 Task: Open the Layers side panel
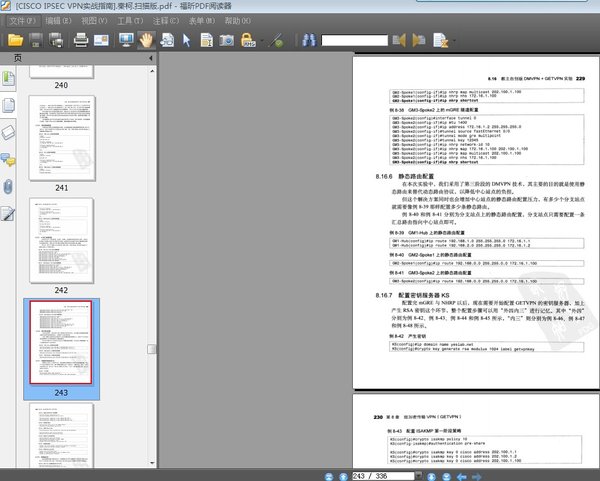(8, 132)
